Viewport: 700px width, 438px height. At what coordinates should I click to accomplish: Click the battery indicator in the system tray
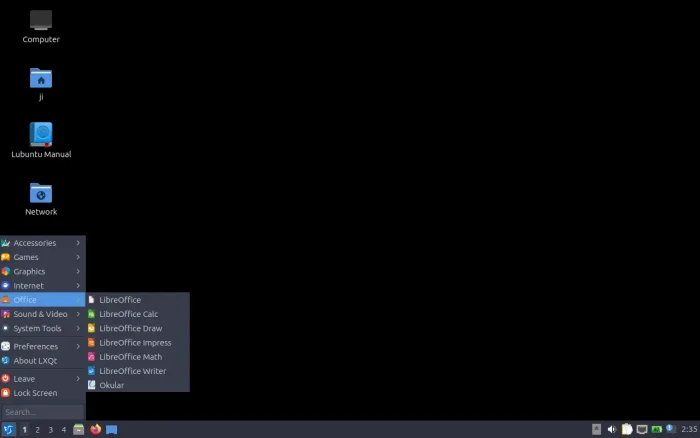(656, 429)
